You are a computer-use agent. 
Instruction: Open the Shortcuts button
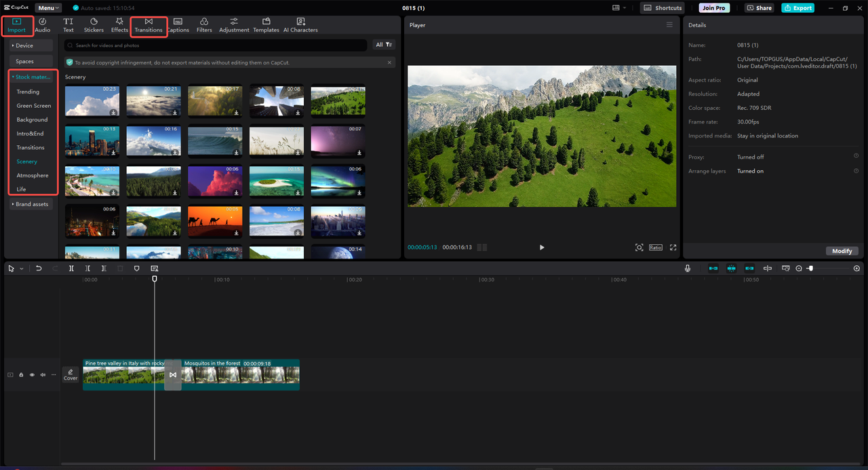pyautogui.click(x=663, y=8)
